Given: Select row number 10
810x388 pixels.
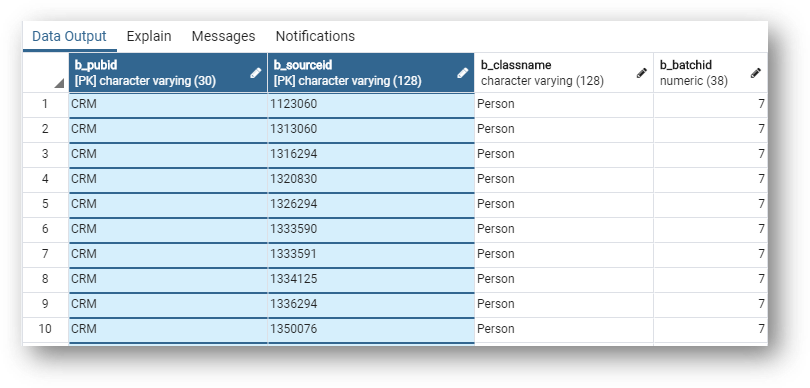Looking at the screenshot, I should click(45, 329).
